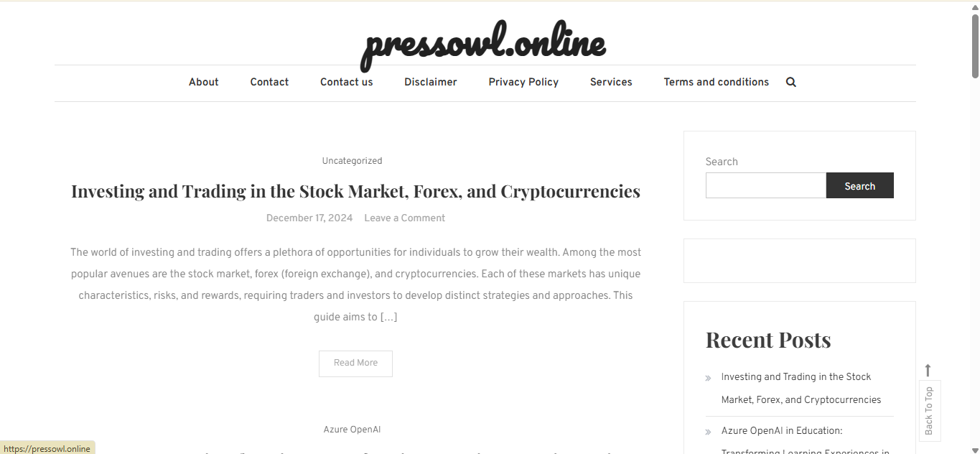
Task: Click the Leave a Comment link
Action: coord(404,218)
